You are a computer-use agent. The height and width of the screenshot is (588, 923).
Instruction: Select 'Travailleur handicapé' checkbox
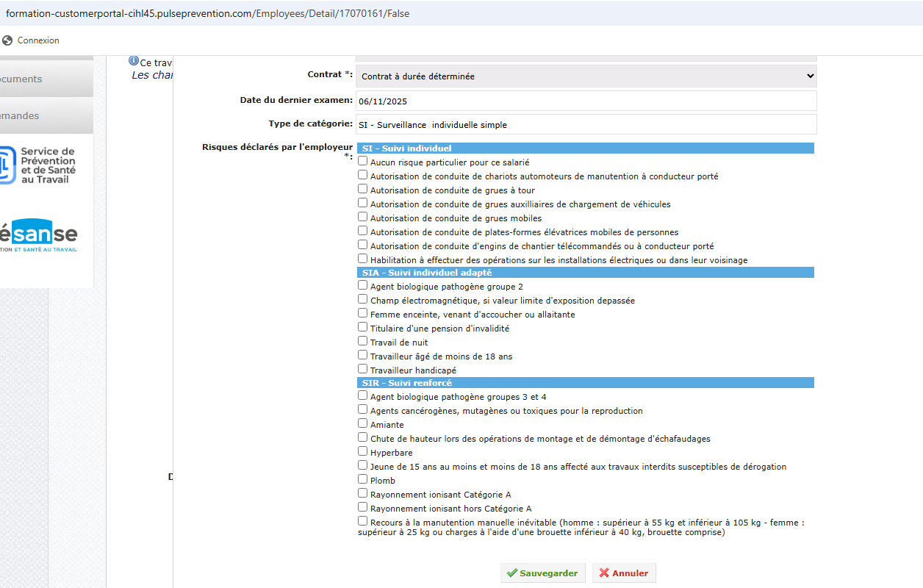point(363,369)
